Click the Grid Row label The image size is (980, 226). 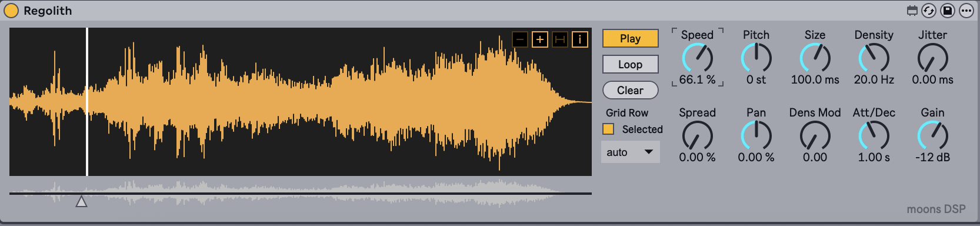click(627, 112)
